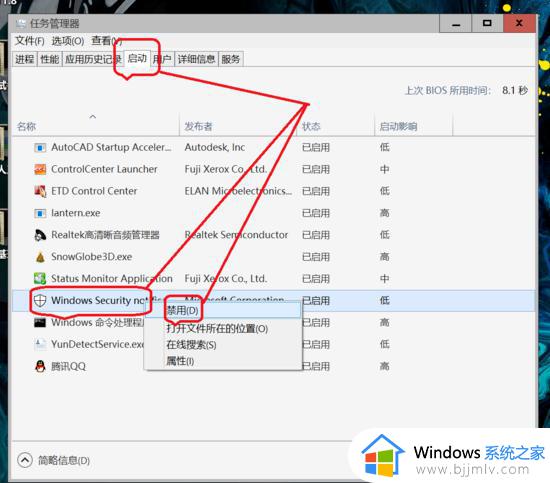The image size is (550, 483).
Task: Select the AutoCAD Startup Acceler... row name
Action: [x=111, y=147]
